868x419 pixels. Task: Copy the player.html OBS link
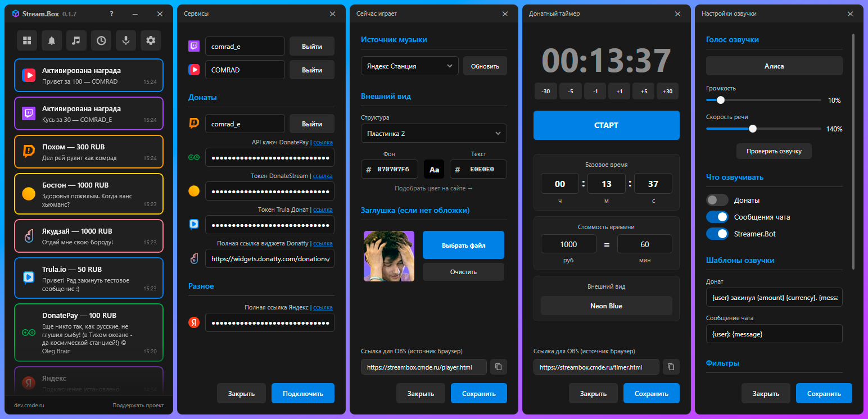(499, 367)
